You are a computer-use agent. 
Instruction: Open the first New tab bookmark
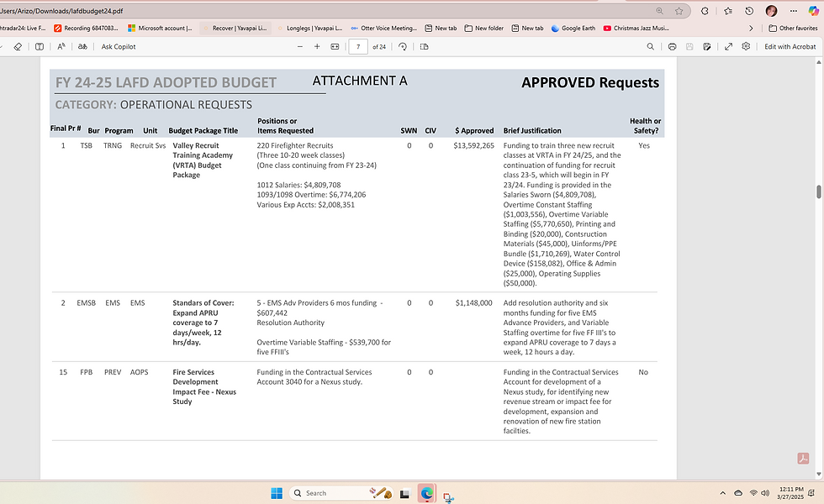click(441, 29)
